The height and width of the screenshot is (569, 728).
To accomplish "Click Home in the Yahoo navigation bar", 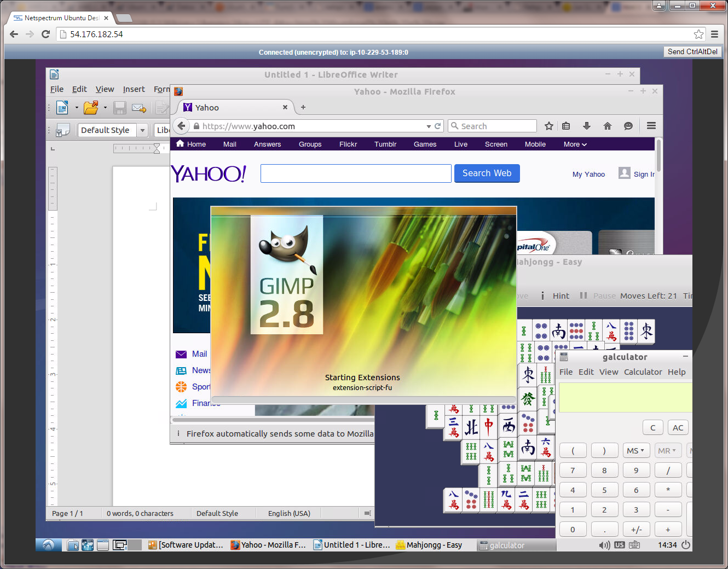I will [x=191, y=144].
